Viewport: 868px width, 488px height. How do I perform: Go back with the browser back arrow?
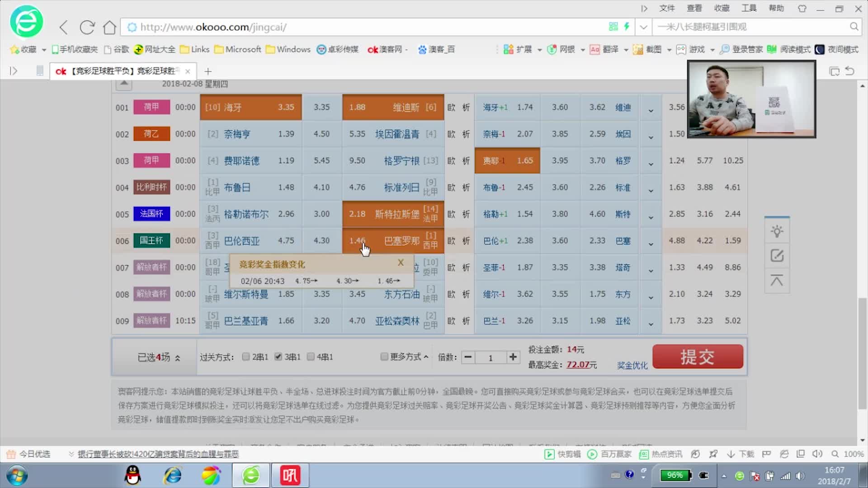64,27
